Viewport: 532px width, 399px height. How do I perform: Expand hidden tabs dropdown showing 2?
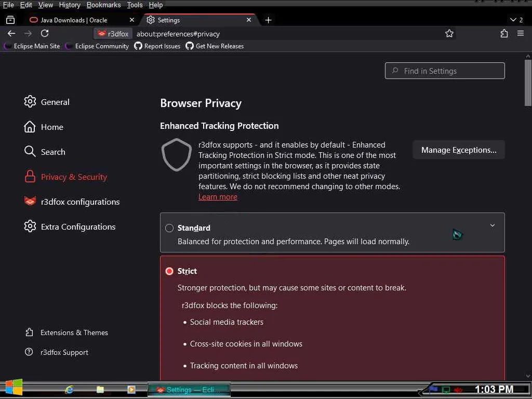tap(516, 20)
